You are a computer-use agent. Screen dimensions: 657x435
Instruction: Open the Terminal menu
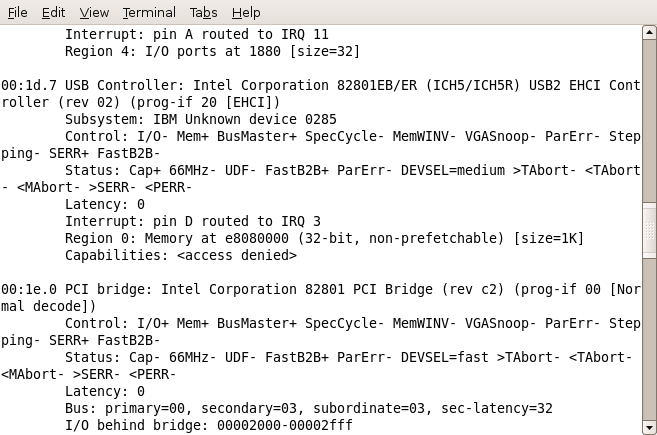pos(149,13)
